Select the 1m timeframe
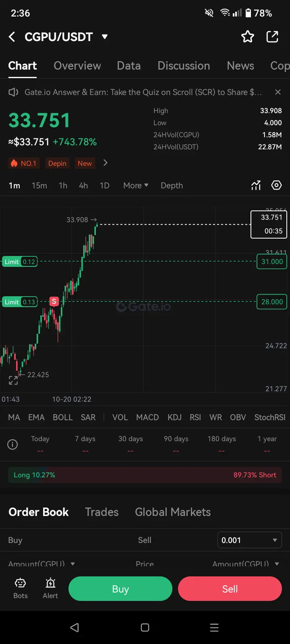 tap(14, 186)
